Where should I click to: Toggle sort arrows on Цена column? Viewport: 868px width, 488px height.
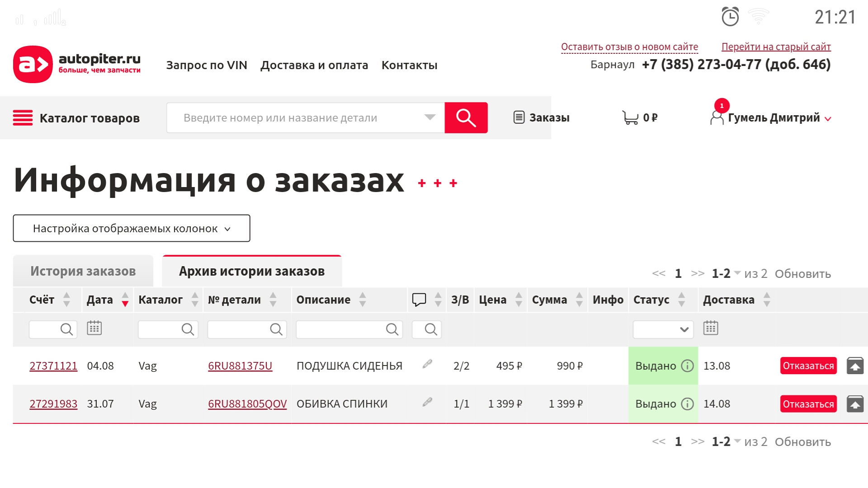(519, 300)
